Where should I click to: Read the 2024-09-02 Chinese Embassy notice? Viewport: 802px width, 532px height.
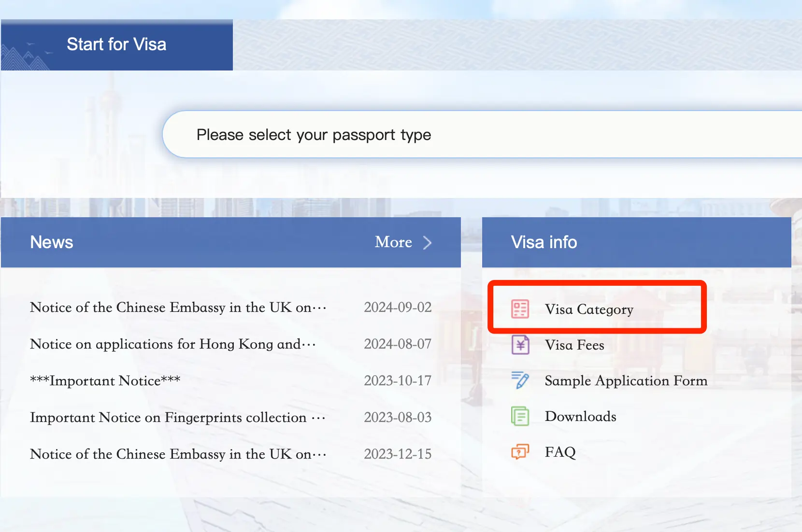tap(178, 308)
